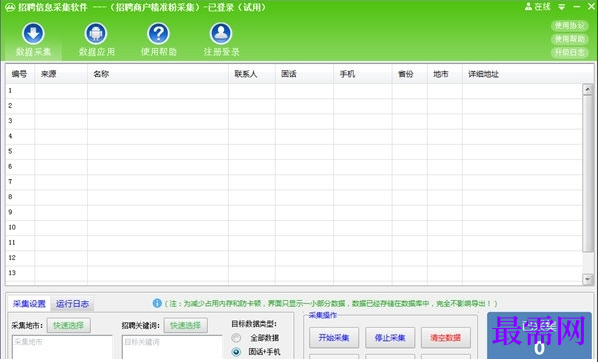Minimize the window from the title bar
The image size is (604, 362).
coord(577,7)
